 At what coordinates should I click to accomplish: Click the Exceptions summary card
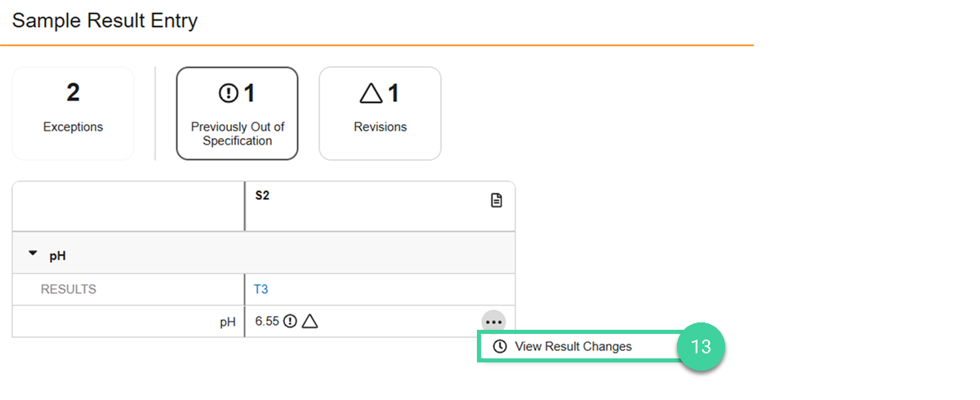(x=73, y=113)
